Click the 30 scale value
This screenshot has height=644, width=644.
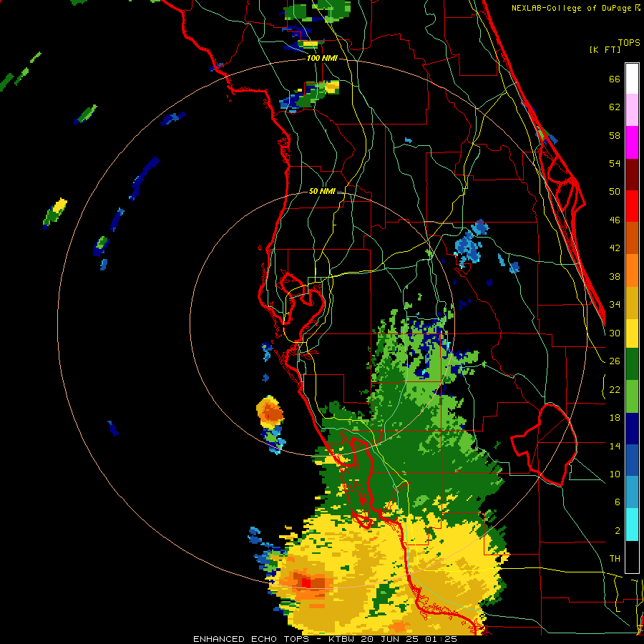615,333
